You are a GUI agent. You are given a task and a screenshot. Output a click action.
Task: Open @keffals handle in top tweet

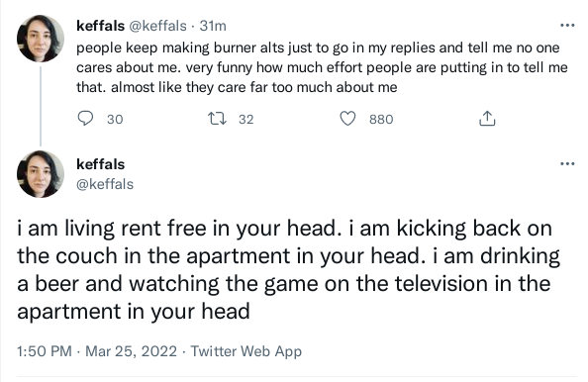[157, 26]
